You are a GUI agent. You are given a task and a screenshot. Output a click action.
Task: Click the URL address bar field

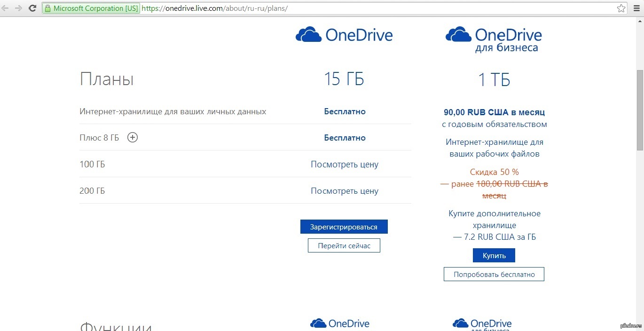point(376,8)
